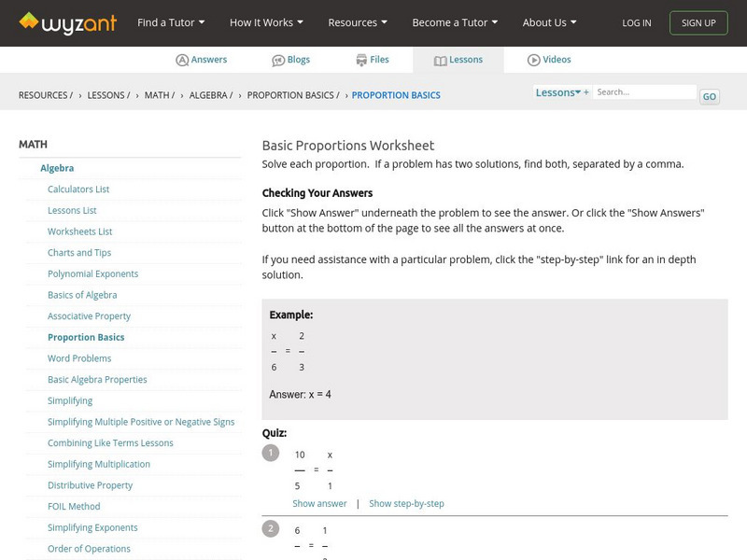Open the About Us menu
Viewport: 747px width, 560px height.
click(x=549, y=22)
